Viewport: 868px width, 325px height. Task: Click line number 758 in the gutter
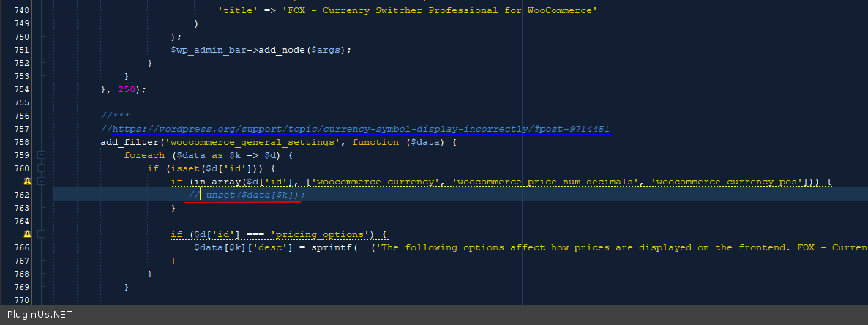pyautogui.click(x=20, y=142)
